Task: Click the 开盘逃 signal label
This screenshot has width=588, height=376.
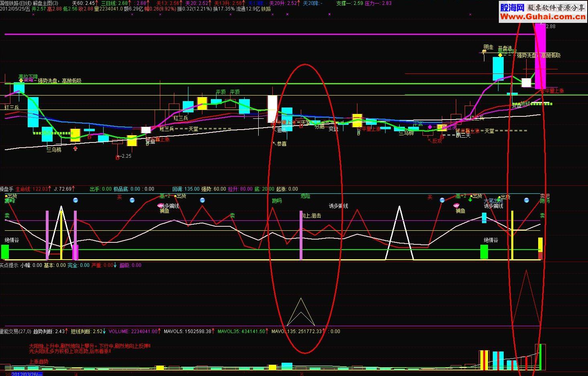Action: point(505,48)
